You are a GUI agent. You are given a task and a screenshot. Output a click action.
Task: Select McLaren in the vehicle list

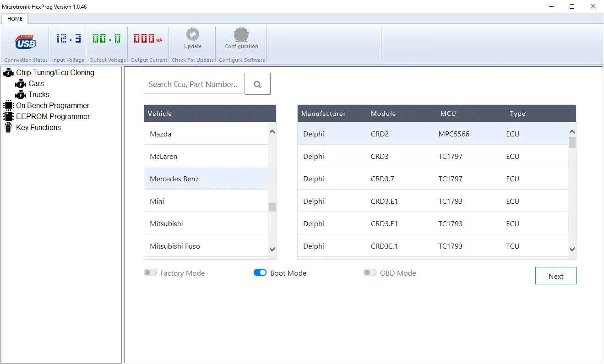coord(206,156)
